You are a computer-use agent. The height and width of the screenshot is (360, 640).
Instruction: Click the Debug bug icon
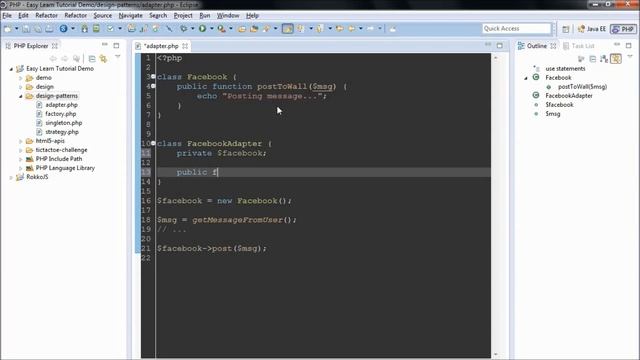click(184, 29)
